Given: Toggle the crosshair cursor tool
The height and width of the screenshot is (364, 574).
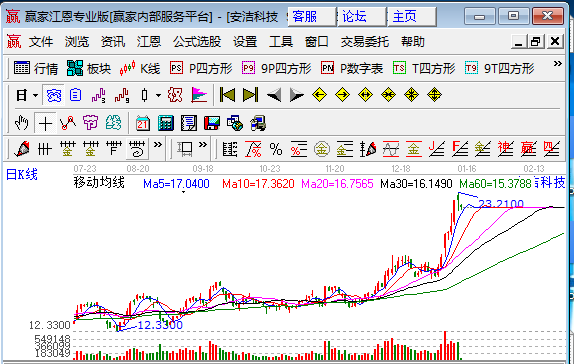Looking at the screenshot, I should point(45,123).
